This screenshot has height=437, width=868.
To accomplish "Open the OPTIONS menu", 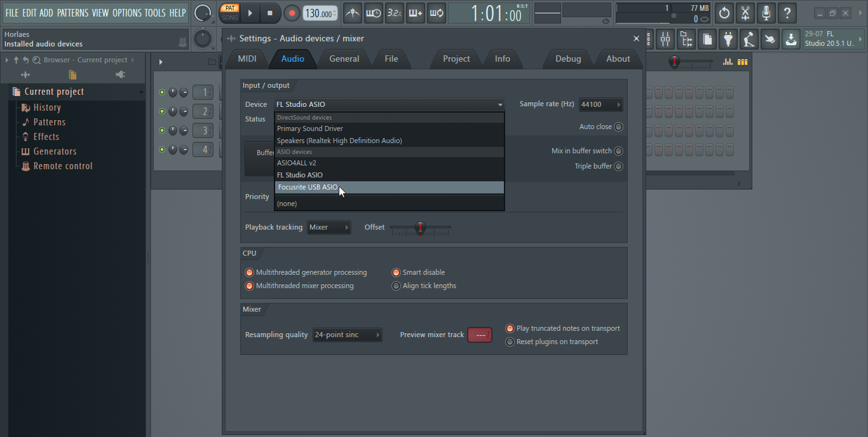I will pyautogui.click(x=127, y=13).
